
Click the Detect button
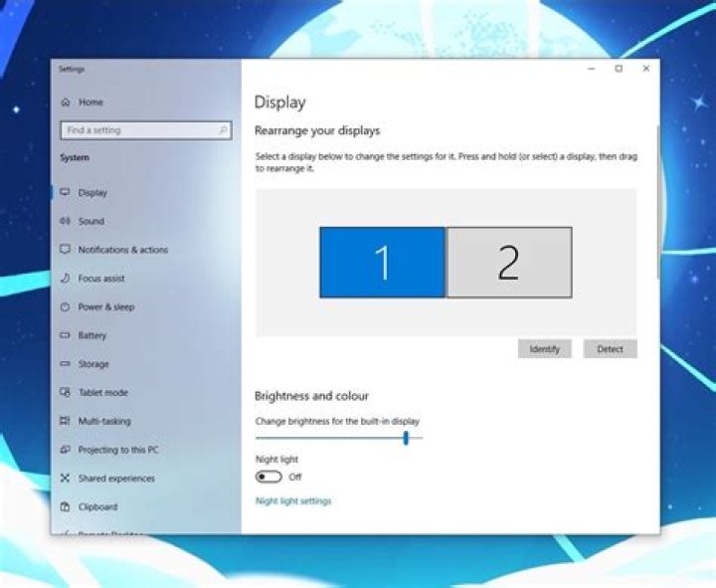click(610, 349)
